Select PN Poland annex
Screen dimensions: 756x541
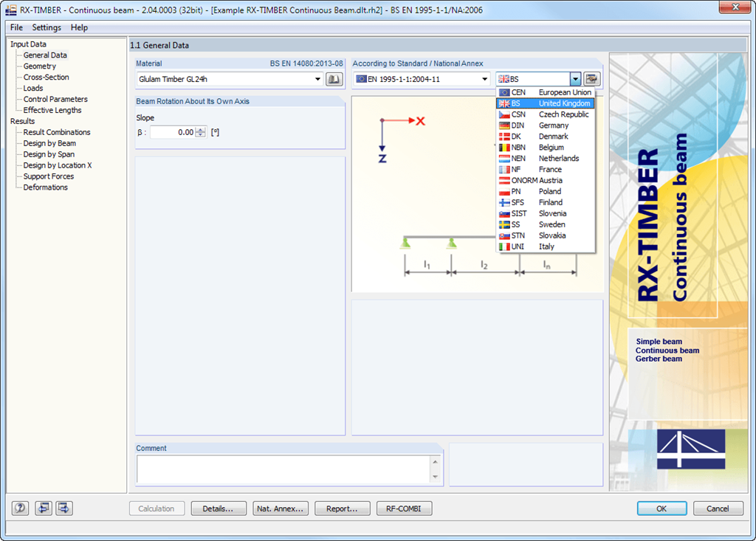coord(546,191)
